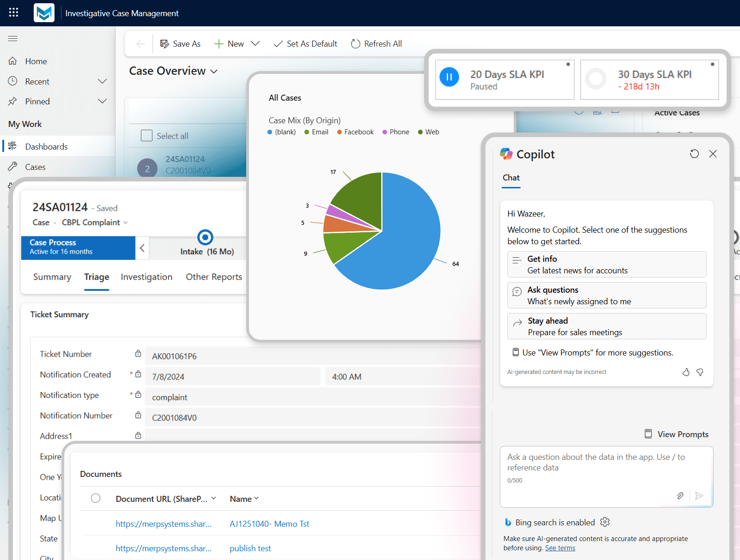Collapse the hamburger navigation menu
Screen dimensions: 740x560
click(13, 38)
